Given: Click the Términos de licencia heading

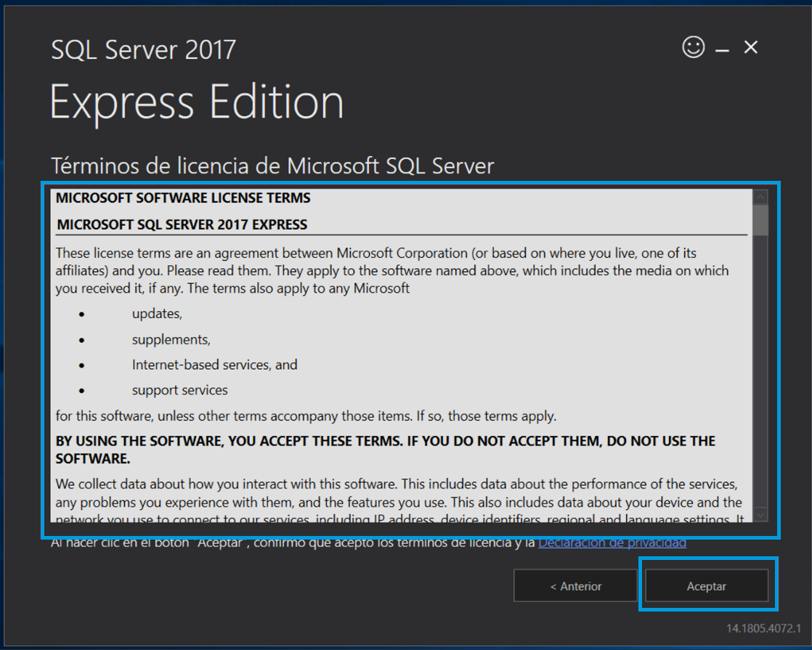Looking at the screenshot, I should pyautogui.click(x=271, y=166).
